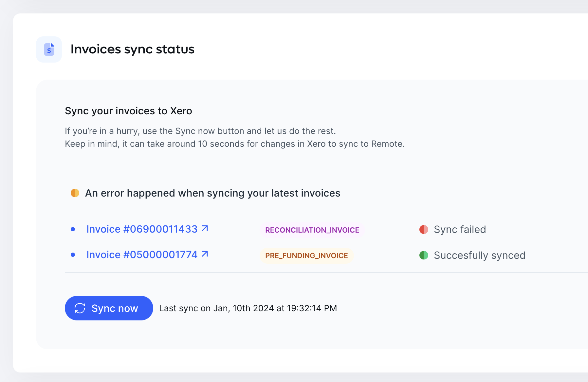Open Invoice #05000001774 link

(x=142, y=255)
